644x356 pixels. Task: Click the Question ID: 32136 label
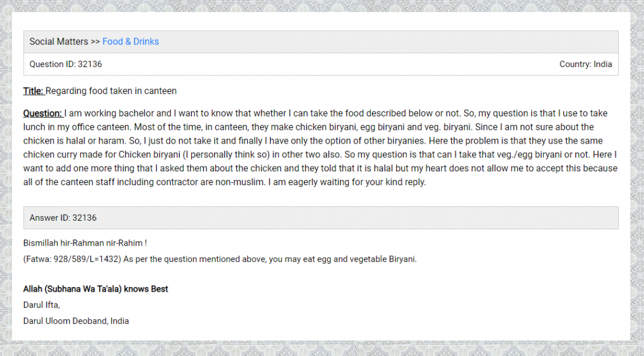[x=66, y=64]
